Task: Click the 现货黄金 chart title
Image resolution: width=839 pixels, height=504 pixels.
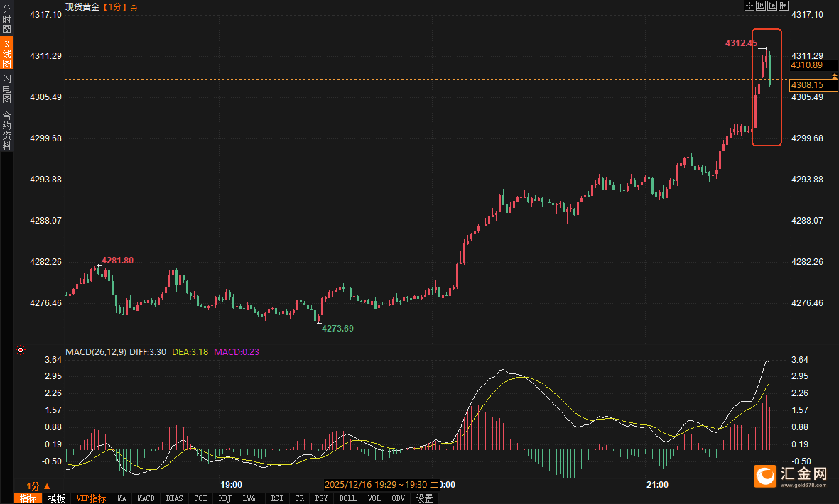Action: (x=82, y=7)
